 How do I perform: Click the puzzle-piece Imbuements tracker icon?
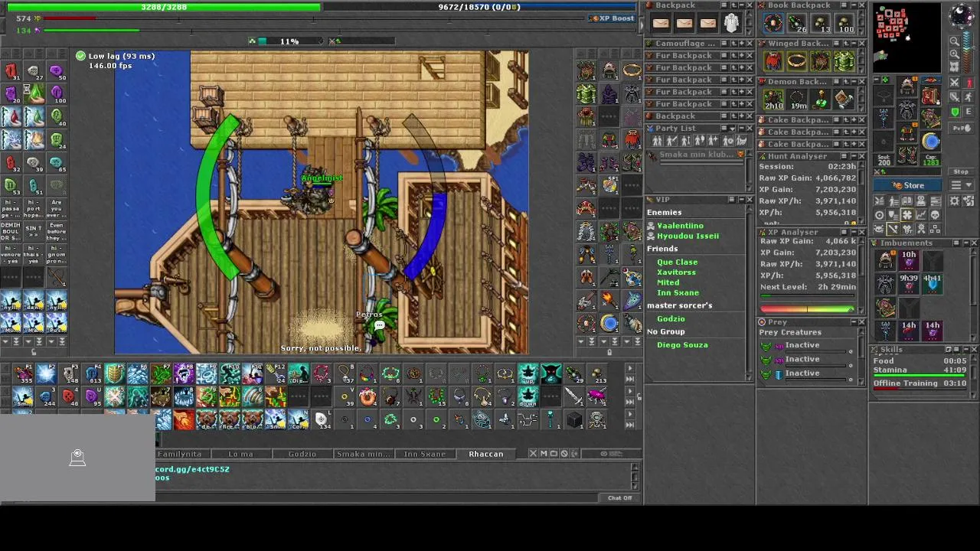[907, 215]
